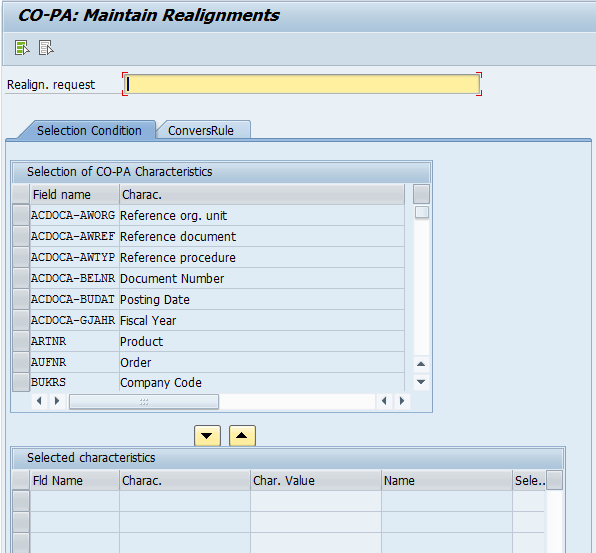Click into the Realign. request input field

pos(302,84)
